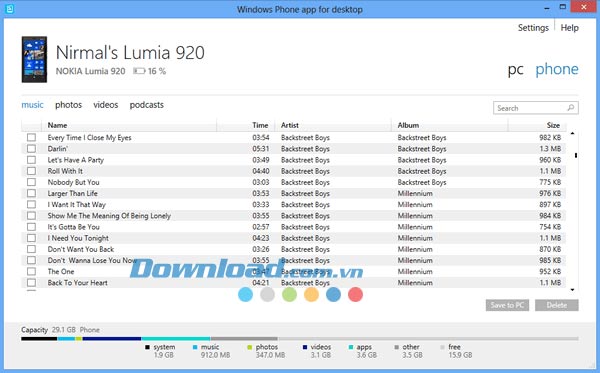Switch to pc view

pos(515,70)
